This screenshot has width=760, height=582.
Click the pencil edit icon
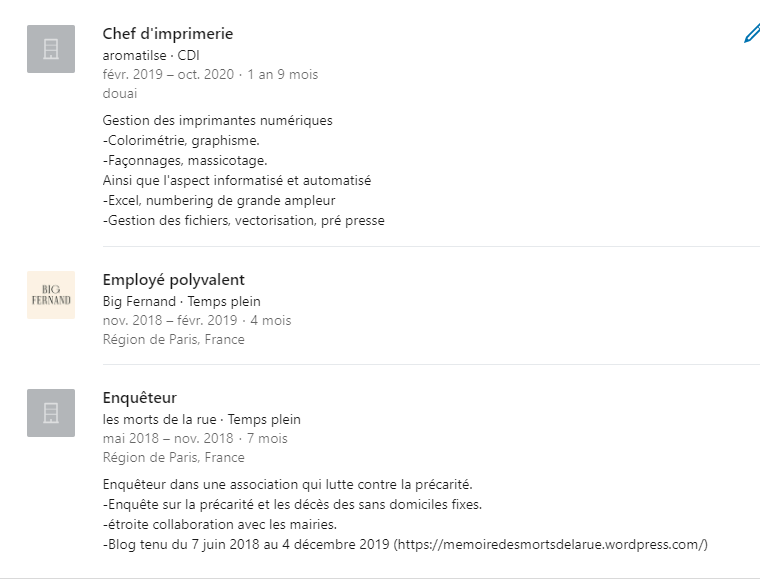click(752, 33)
